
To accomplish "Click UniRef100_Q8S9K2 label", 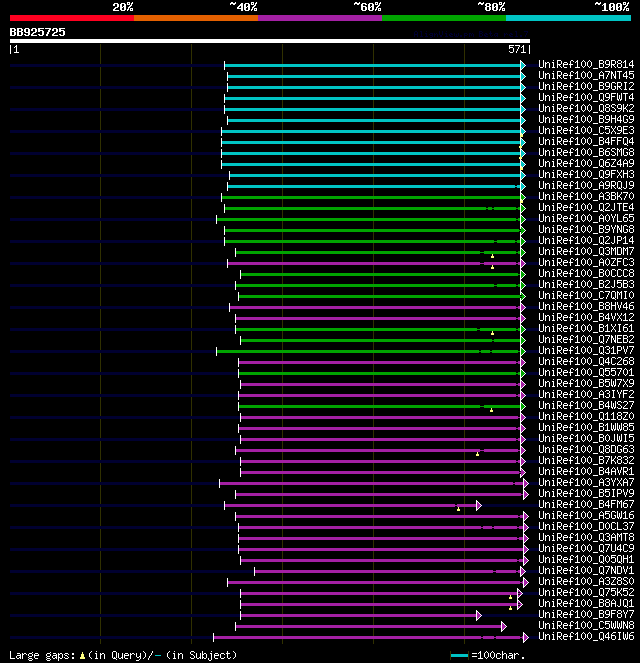I will pyautogui.click(x=586, y=109).
